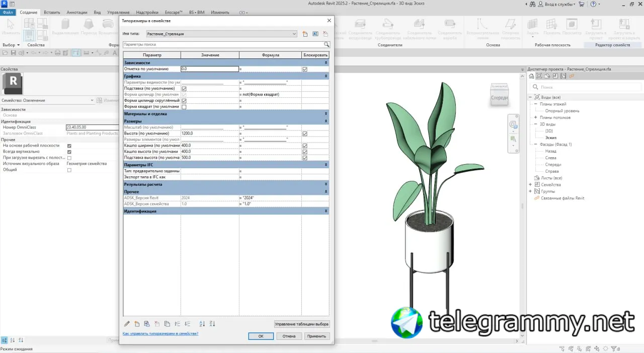
Task: Click the Поиск field in Project Browser
Action: coord(585,87)
